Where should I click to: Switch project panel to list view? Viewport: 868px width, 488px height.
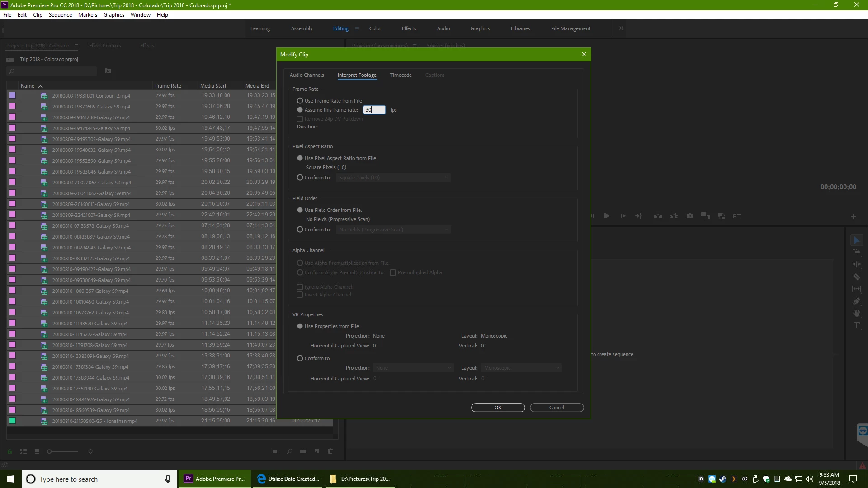pyautogui.click(x=24, y=451)
